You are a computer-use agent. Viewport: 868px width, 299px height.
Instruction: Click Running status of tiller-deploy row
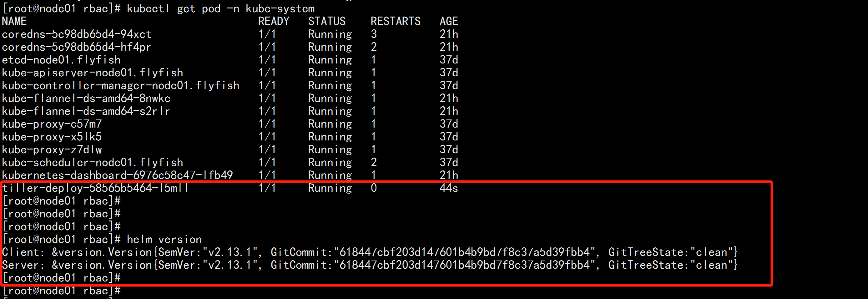click(x=330, y=188)
